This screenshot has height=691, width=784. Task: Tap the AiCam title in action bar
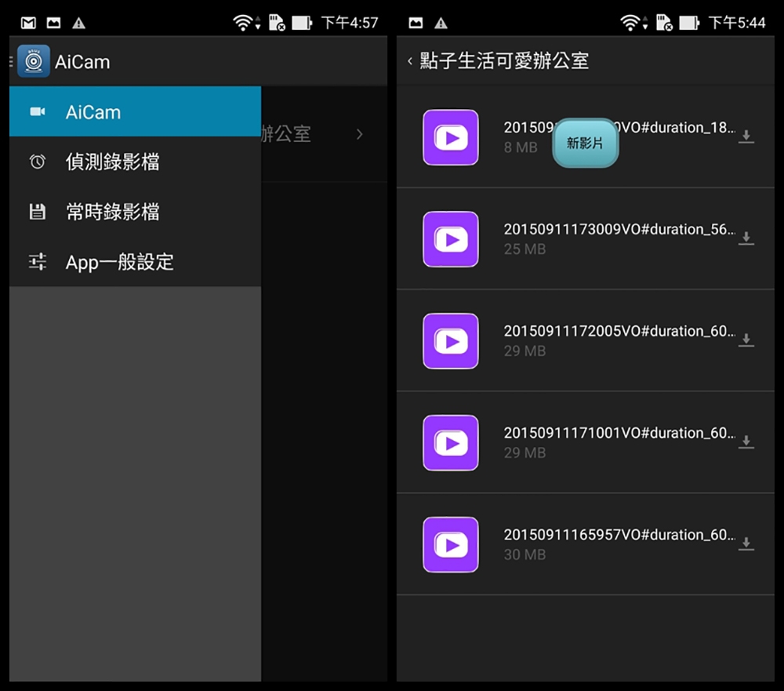82,61
